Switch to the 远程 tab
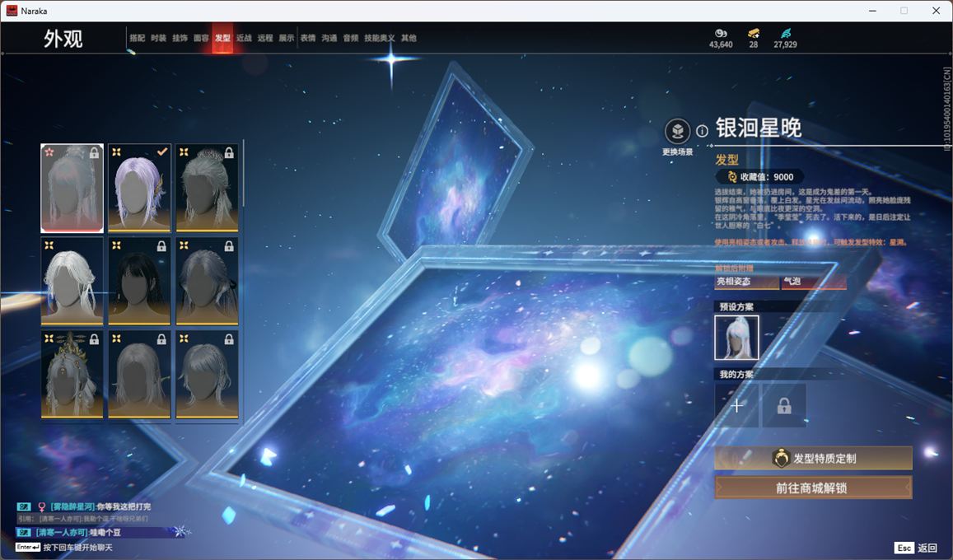The image size is (953, 560). pyautogui.click(x=265, y=38)
